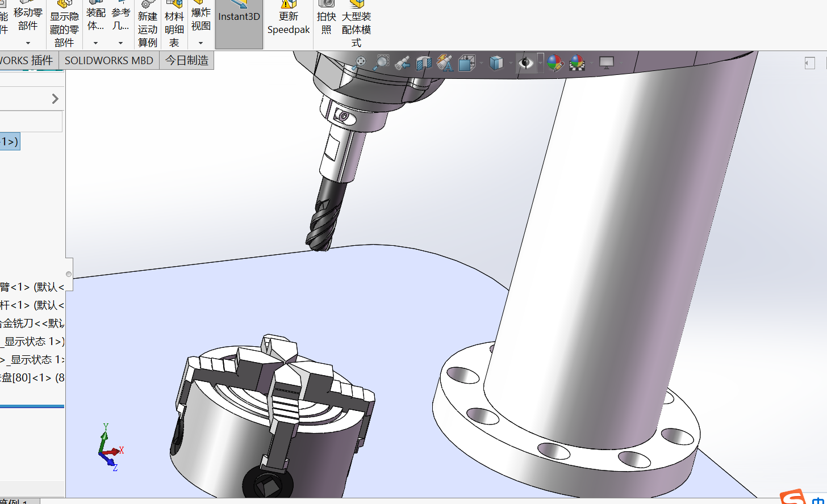The height and width of the screenshot is (504, 827).
Task: Select the tree row reading >_显示状态 1:
Action: (32, 360)
